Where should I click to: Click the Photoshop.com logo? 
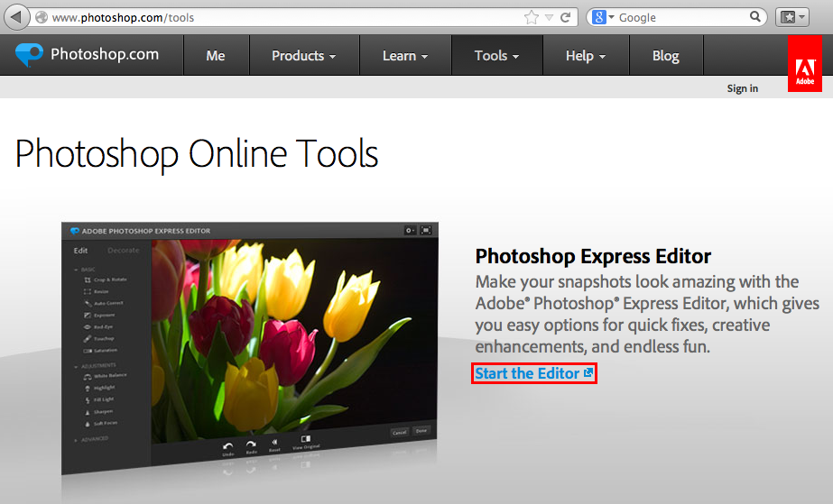(x=88, y=54)
